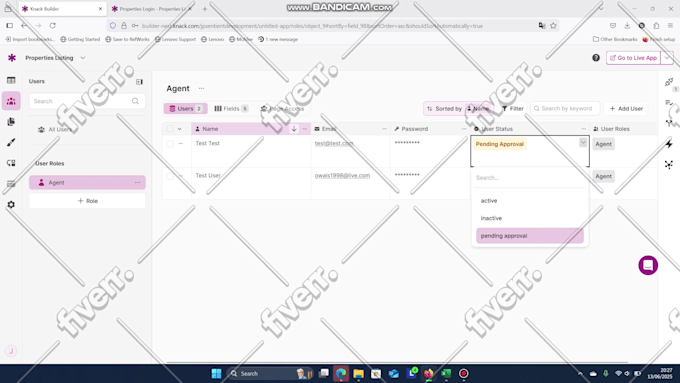Click the Add User button

coord(626,108)
